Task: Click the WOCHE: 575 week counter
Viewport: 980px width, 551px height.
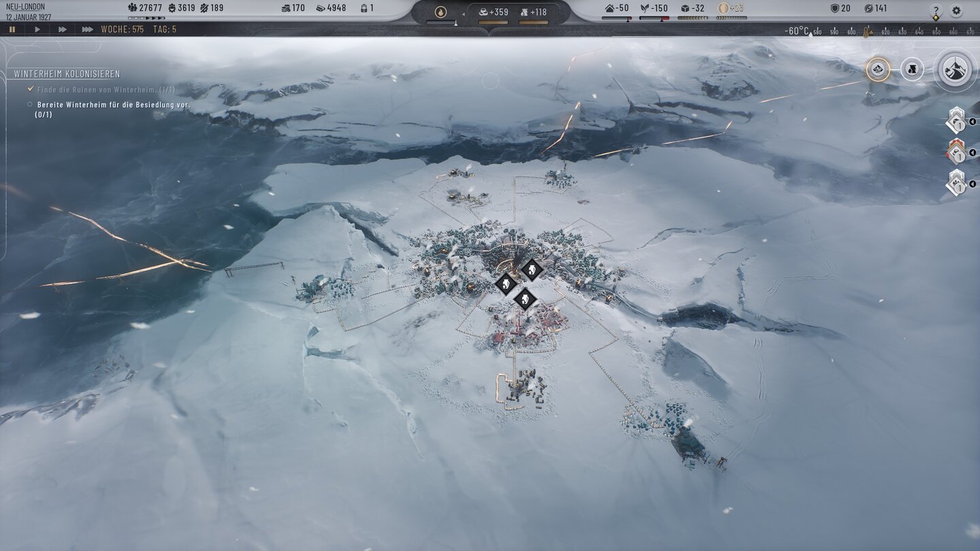Action: (x=122, y=29)
